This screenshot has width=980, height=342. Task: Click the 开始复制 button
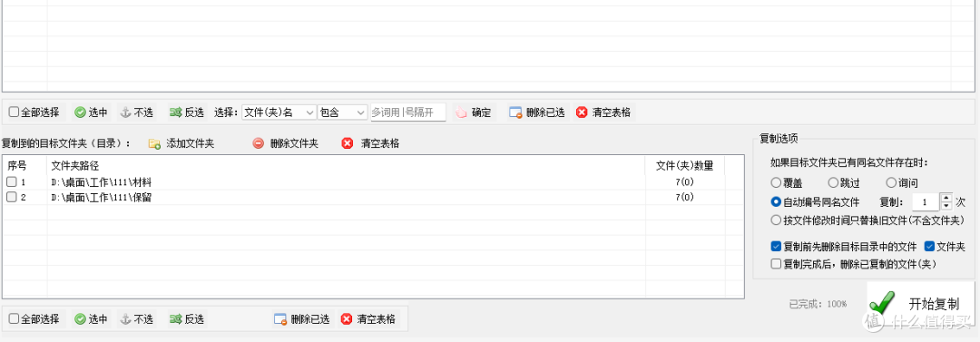click(x=921, y=305)
